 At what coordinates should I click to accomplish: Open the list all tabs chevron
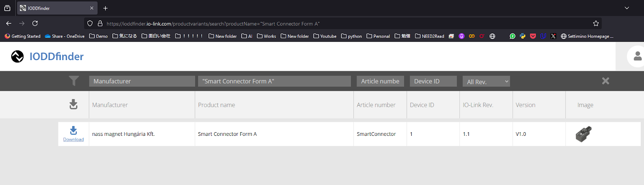[x=627, y=8]
